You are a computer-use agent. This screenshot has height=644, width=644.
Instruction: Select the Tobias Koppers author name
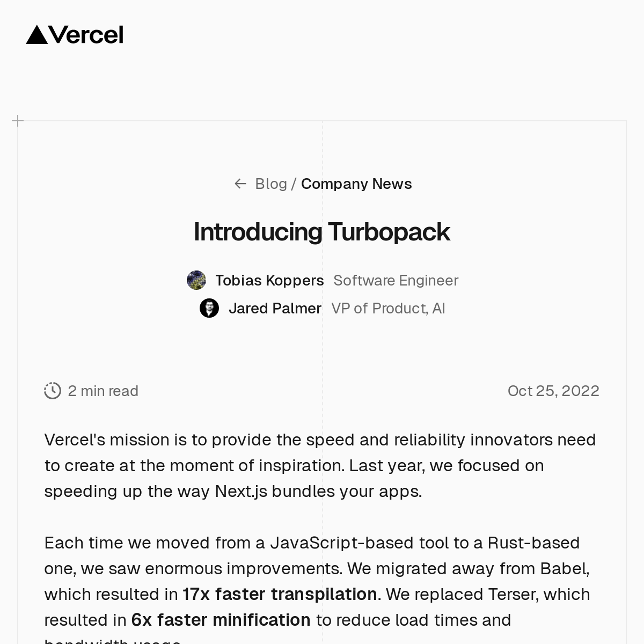[x=269, y=280]
